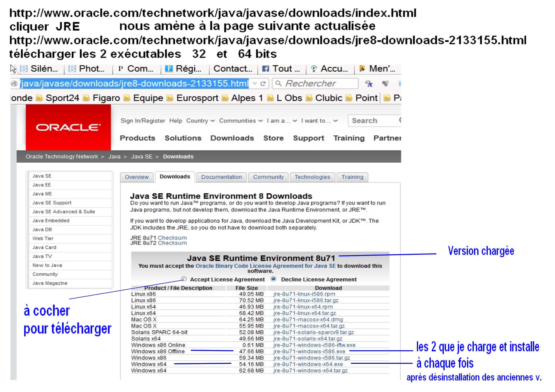Click the Rechercher search field
Image resolution: width=555 pixels, height=392 pixels.
pos(315,83)
